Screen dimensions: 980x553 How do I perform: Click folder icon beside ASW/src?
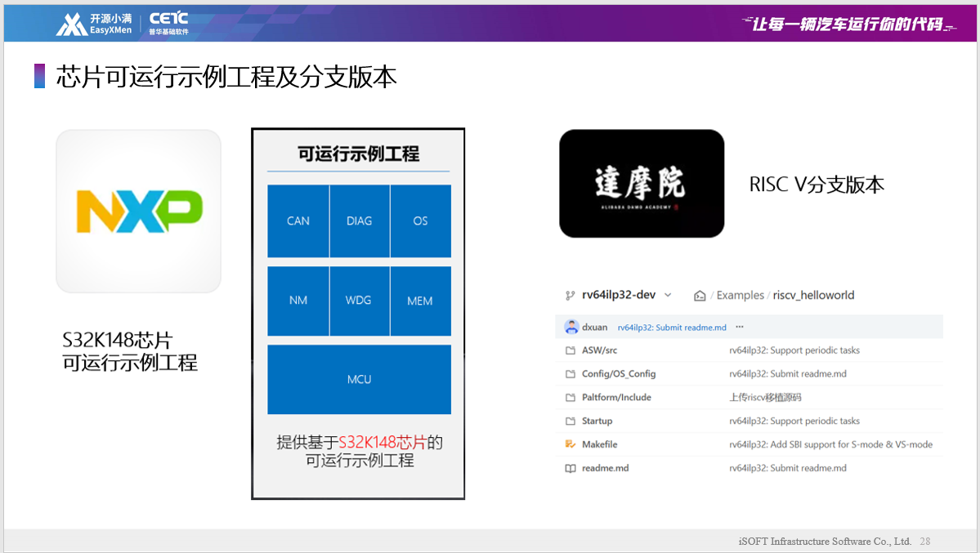tap(570, 350)
